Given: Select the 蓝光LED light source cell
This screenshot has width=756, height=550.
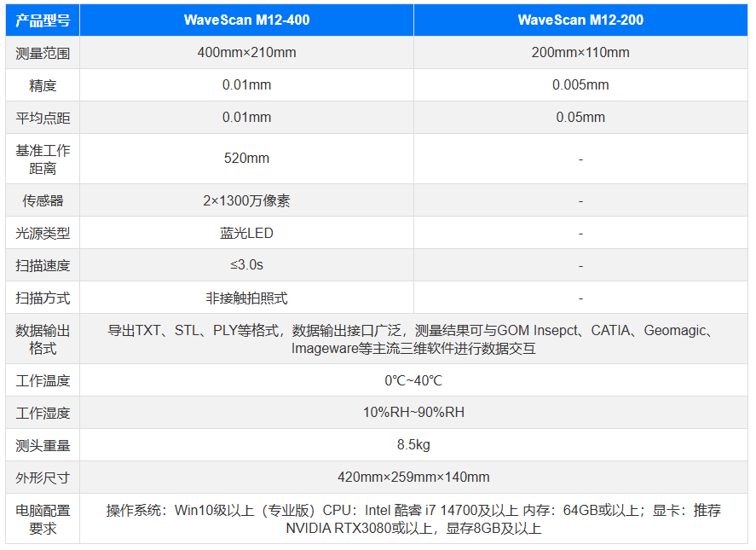Looking at the screenshot, I should coord(246,234).
